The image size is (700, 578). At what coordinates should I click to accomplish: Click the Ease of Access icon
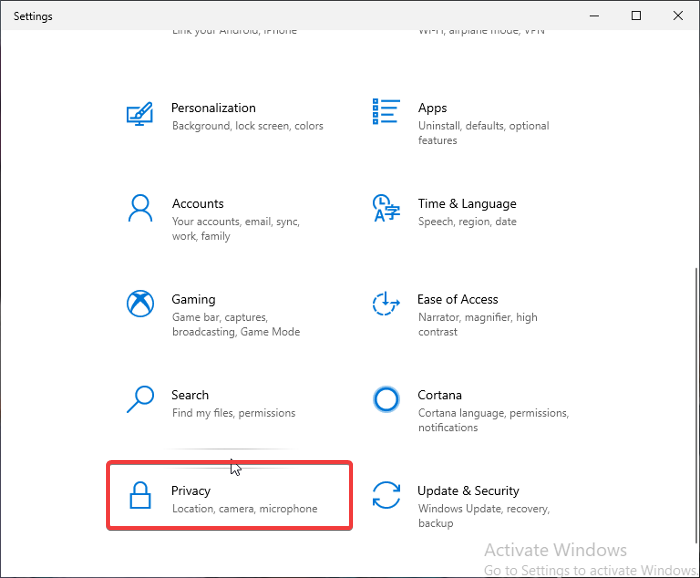coord(386,304)
